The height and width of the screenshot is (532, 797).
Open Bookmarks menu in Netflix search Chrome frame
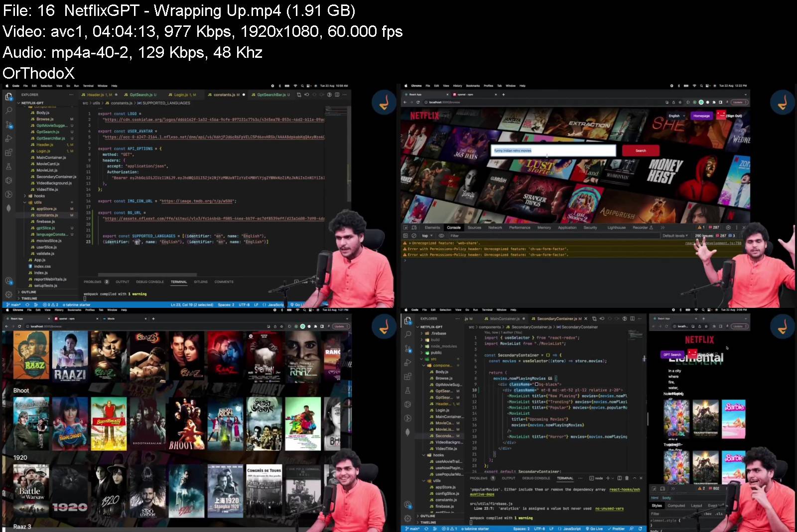coord(473,86)
